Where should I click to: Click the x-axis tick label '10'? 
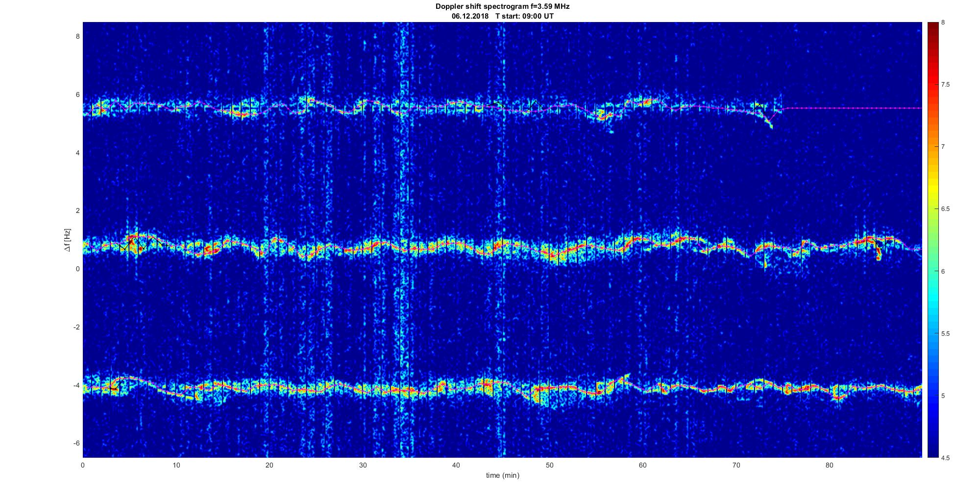(x=176, y=465)
